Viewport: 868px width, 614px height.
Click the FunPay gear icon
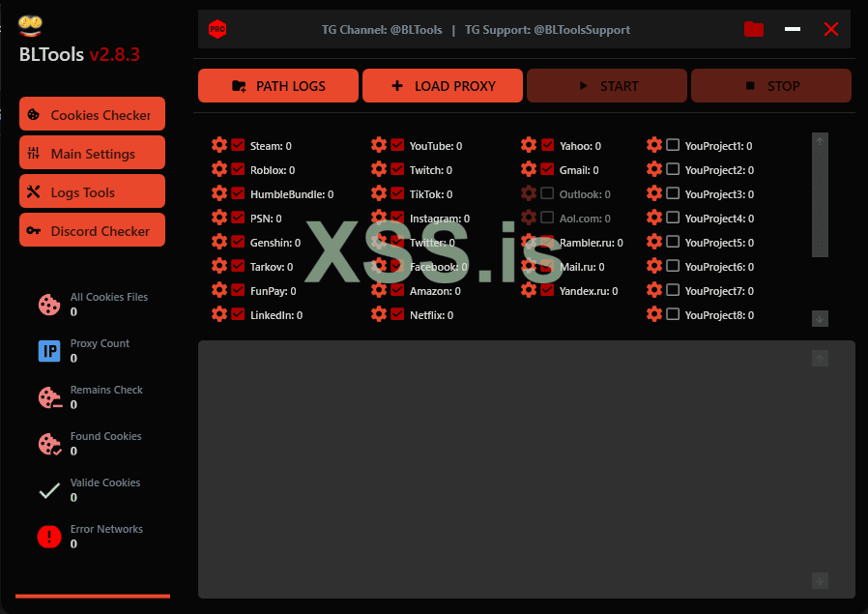point(219,291)
